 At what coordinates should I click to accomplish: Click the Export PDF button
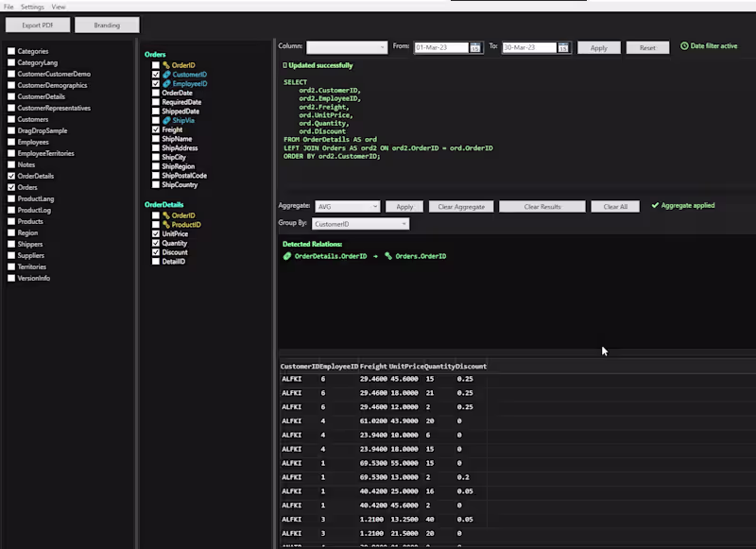point(37,25)
